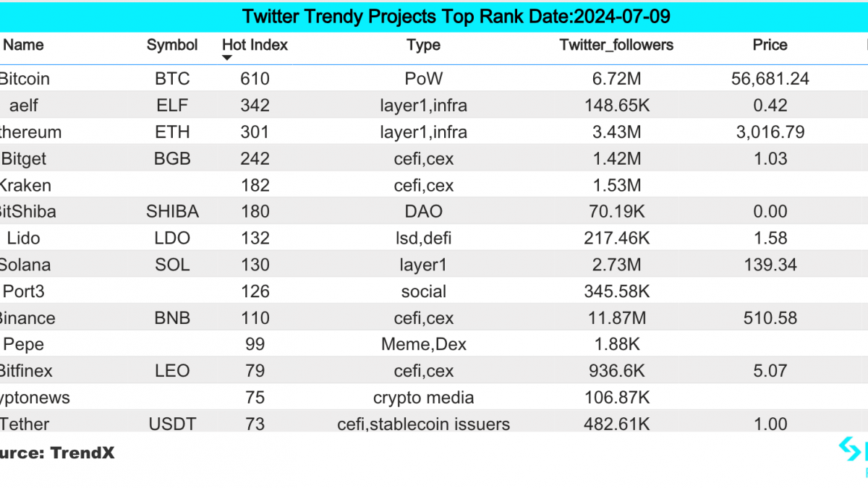Screen dimensions: 868x488
Task: Click the partial logo icon at bottom right
Action: (854, 450)
